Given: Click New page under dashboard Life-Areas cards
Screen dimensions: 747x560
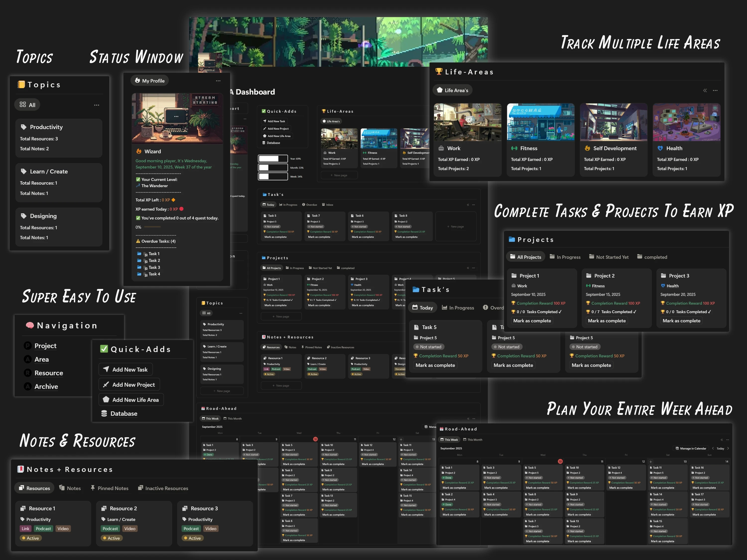Looking at the screenshot, I should (339, 175).
